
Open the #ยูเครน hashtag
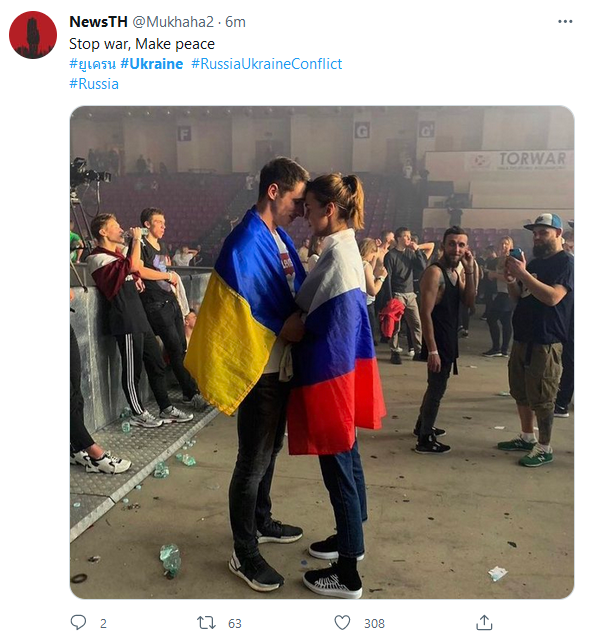tap(92, 64)
